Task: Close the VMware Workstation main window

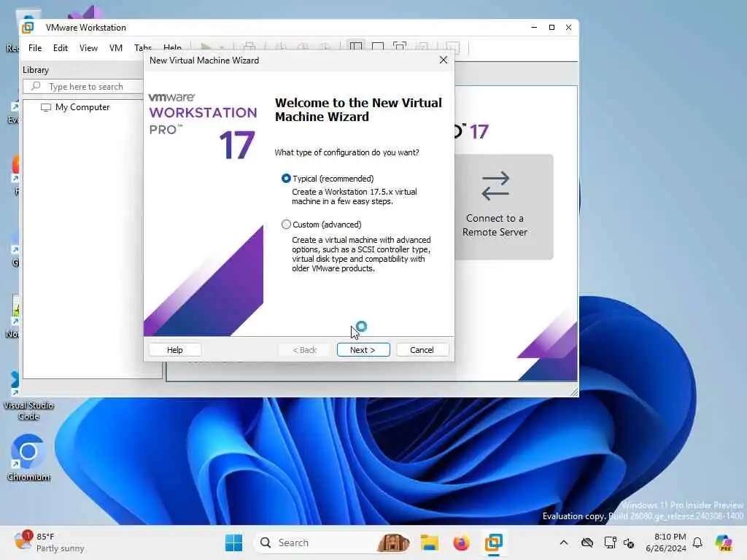Action: [568, 28]
